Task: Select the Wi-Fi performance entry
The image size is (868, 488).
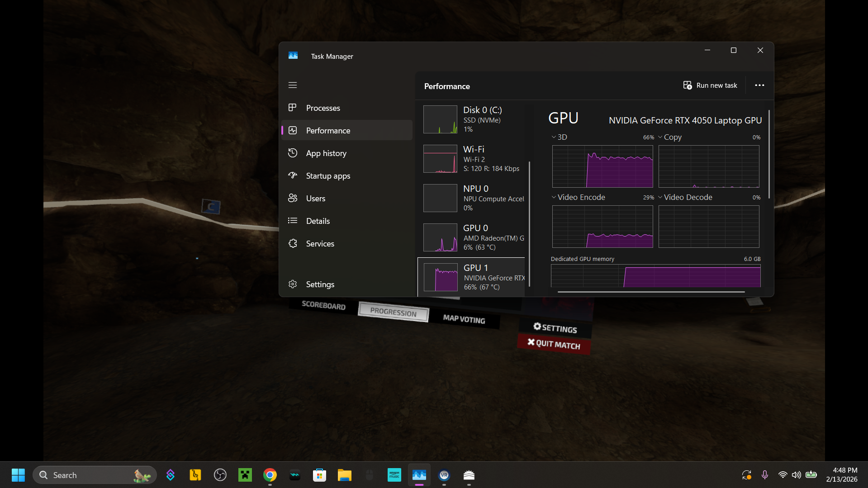Action: (x=473, y=159)
